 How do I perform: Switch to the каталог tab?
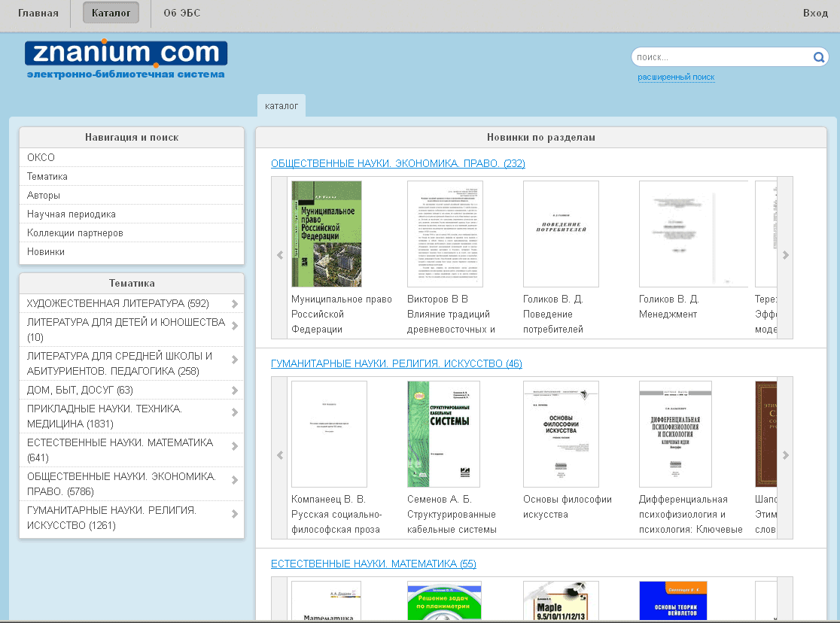click(x=282, y=105)
